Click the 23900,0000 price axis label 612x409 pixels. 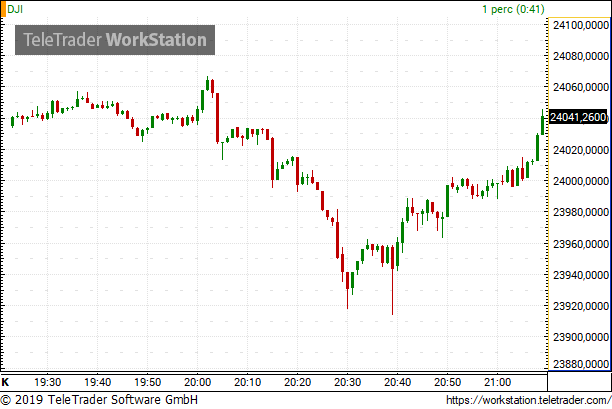pyautogui.click(x=581, y=337)
